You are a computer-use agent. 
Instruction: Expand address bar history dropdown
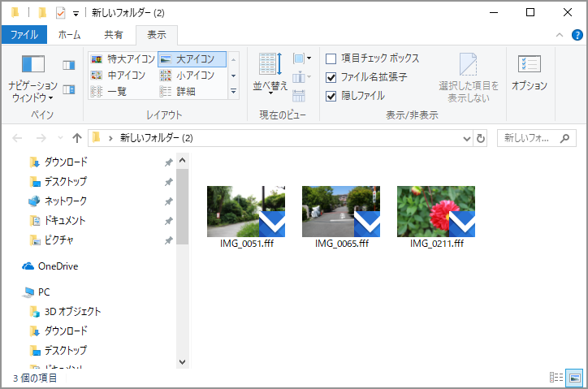467,139
